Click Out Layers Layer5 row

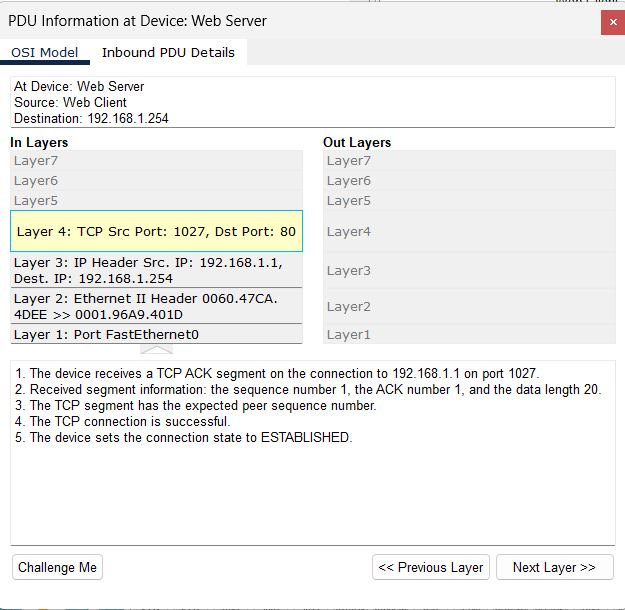pos(469,201)
